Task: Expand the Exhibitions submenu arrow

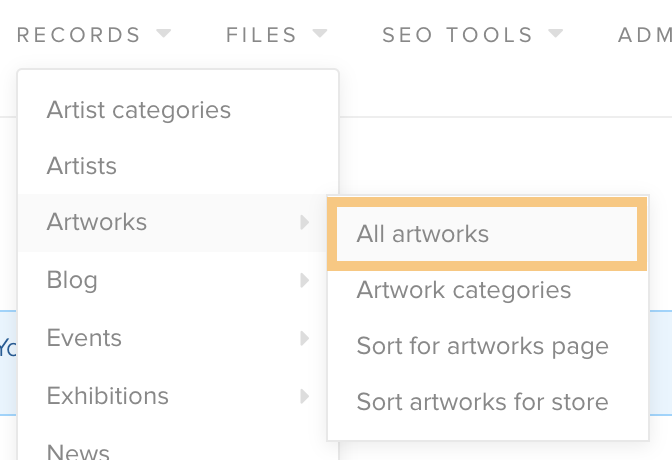Action: click(304, 396)
